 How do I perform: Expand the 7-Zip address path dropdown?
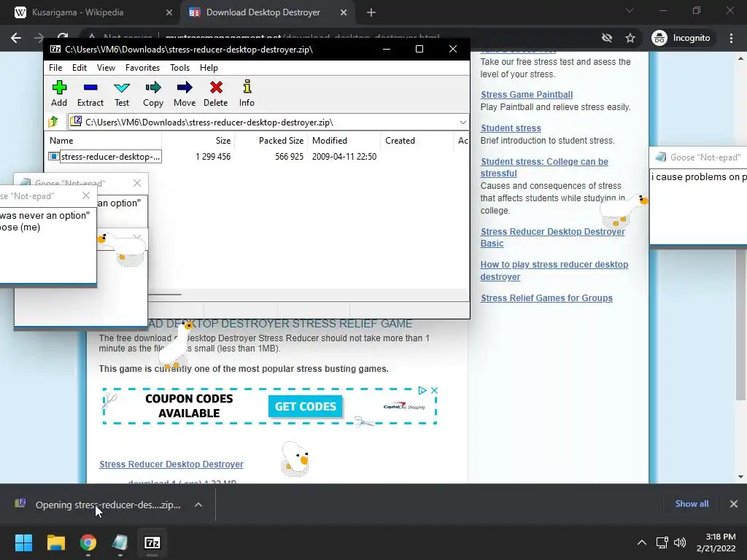[x=462, y=122]
